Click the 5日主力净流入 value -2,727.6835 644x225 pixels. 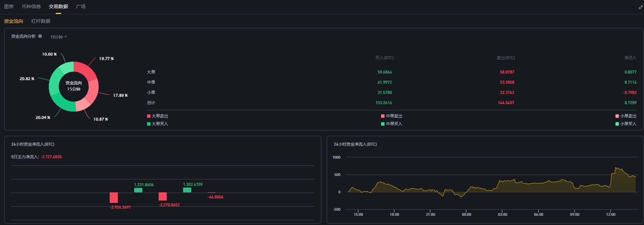click(51, 157)
